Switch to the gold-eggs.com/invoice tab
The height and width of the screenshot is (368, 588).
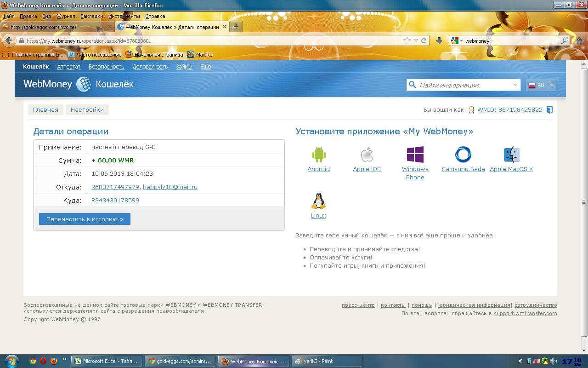[57, 27]
